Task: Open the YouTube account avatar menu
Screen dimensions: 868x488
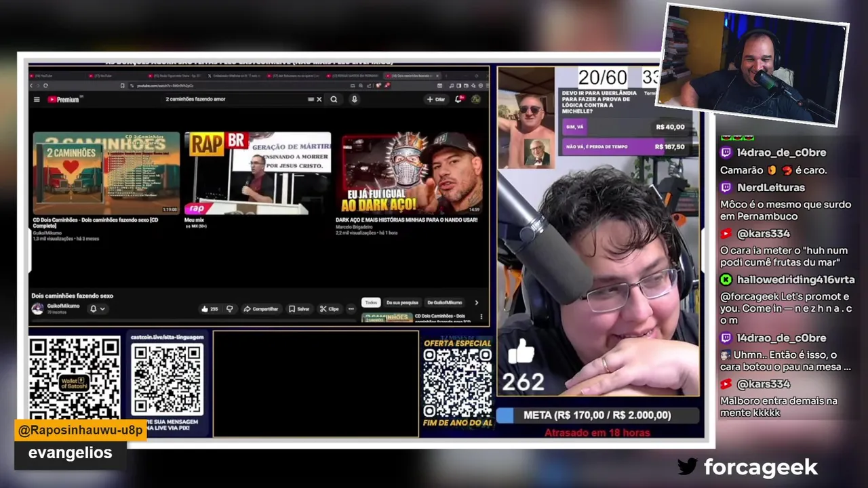Action: [x=476, y=100]
